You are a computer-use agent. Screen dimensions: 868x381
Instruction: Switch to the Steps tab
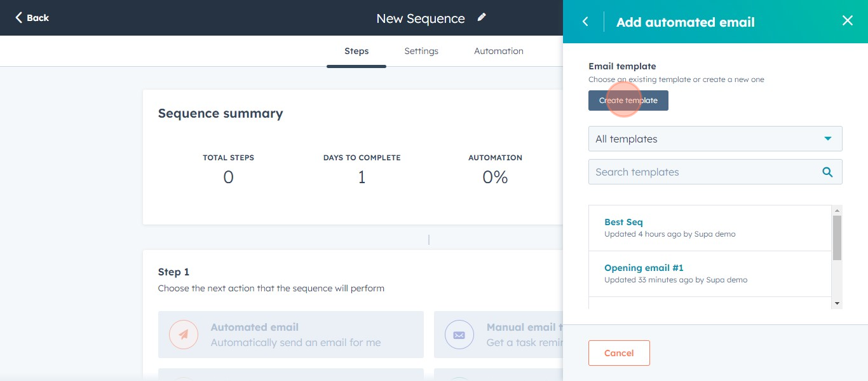[x=356, y=51]
